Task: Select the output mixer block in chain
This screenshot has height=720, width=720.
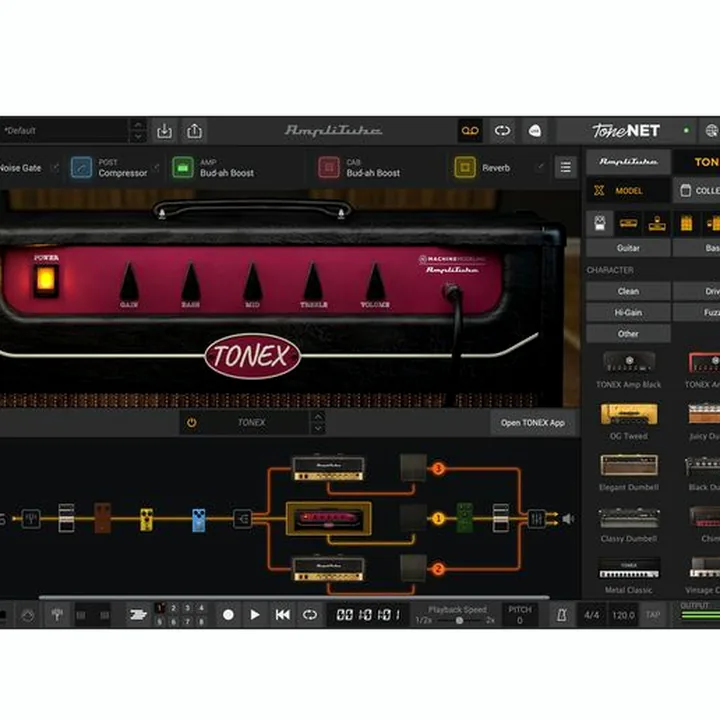Action: (x=536, y=519)
